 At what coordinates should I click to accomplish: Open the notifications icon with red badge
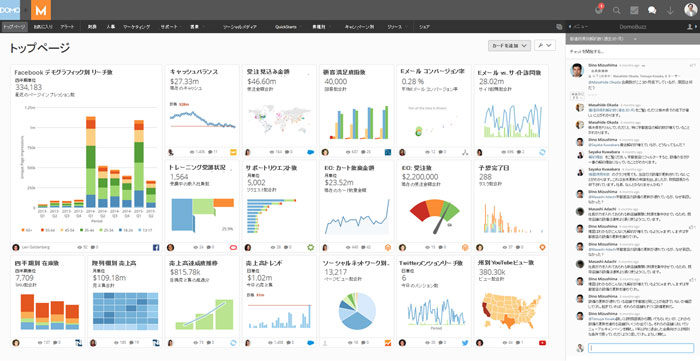click(599, 9)
